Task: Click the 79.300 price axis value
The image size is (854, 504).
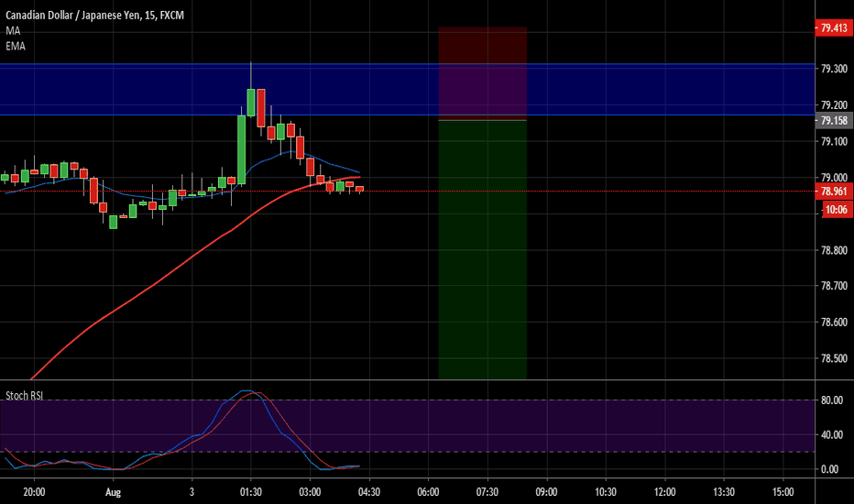Action: (834, 69)
